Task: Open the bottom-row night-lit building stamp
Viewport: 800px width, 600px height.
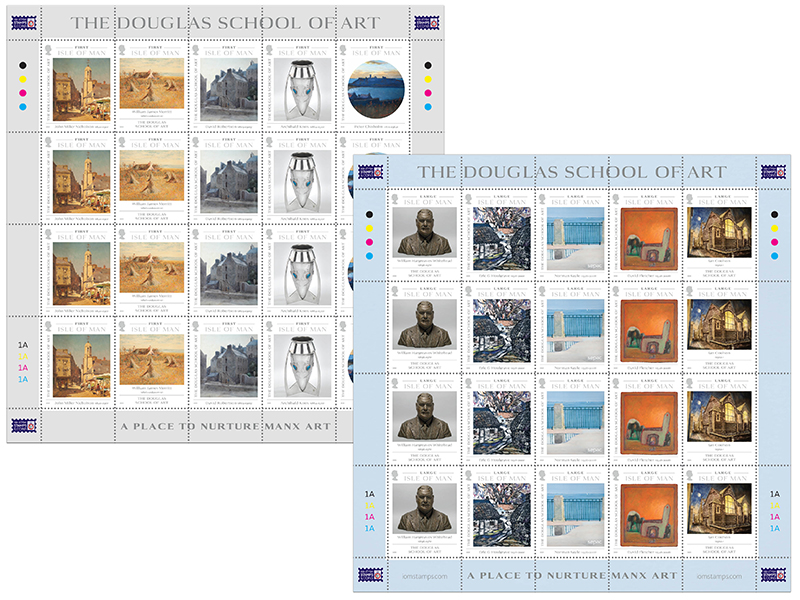Action: [719, 512]
